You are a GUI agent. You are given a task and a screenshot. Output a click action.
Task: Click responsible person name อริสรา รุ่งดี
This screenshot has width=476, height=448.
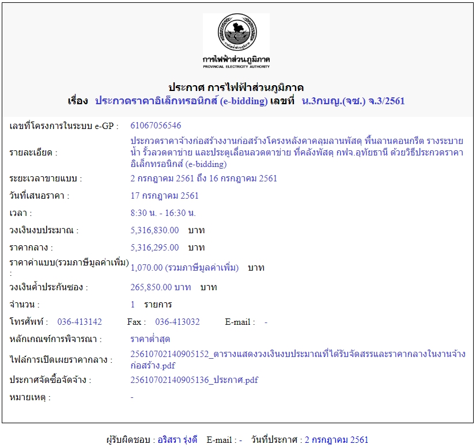click(x=177, y=440)
